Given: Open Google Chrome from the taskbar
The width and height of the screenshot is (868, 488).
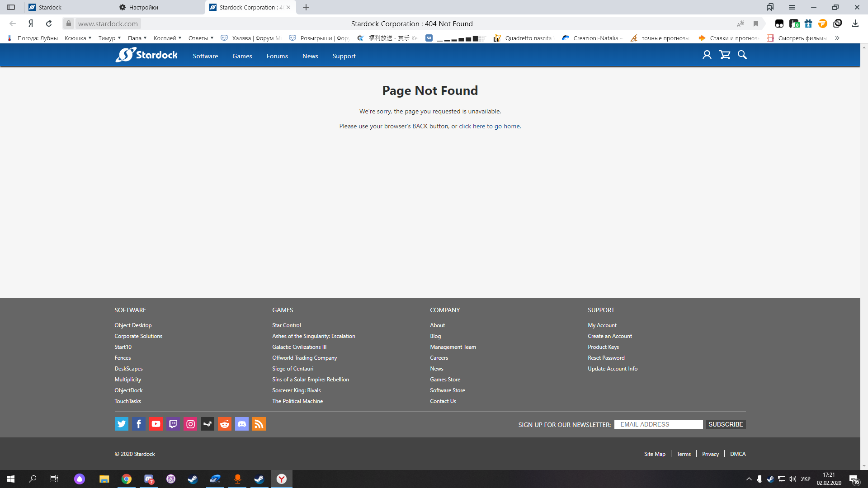Looking at the screenshot, I should point(127,479).
